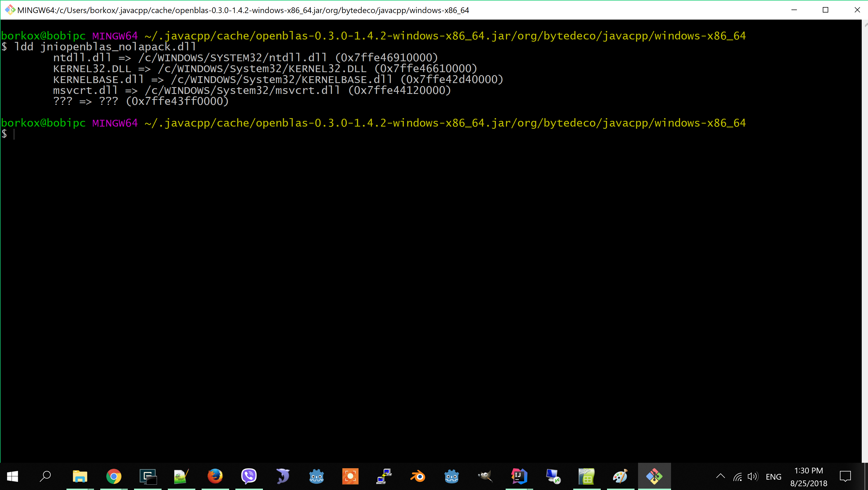Screen dimensions: 868x490
Task: Change ENG input language indicator
Action: pyautogui.click(x=773, y=477)
